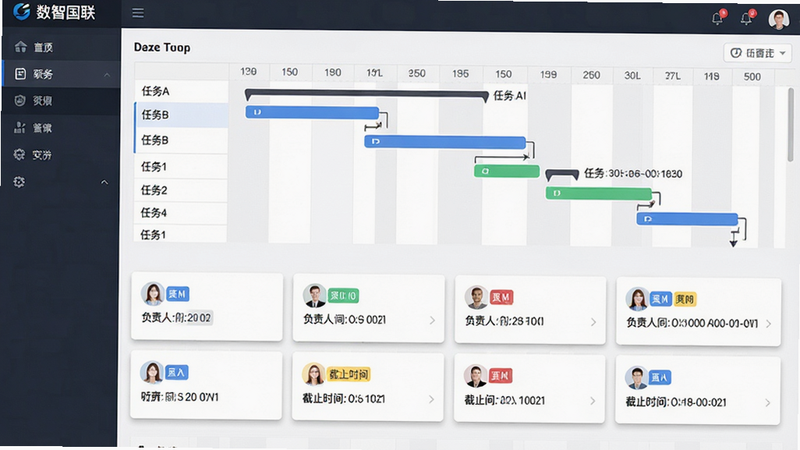The height and width of the screenshot is (450, 800).
Task: Open the first notification bell
Action: 718,18
